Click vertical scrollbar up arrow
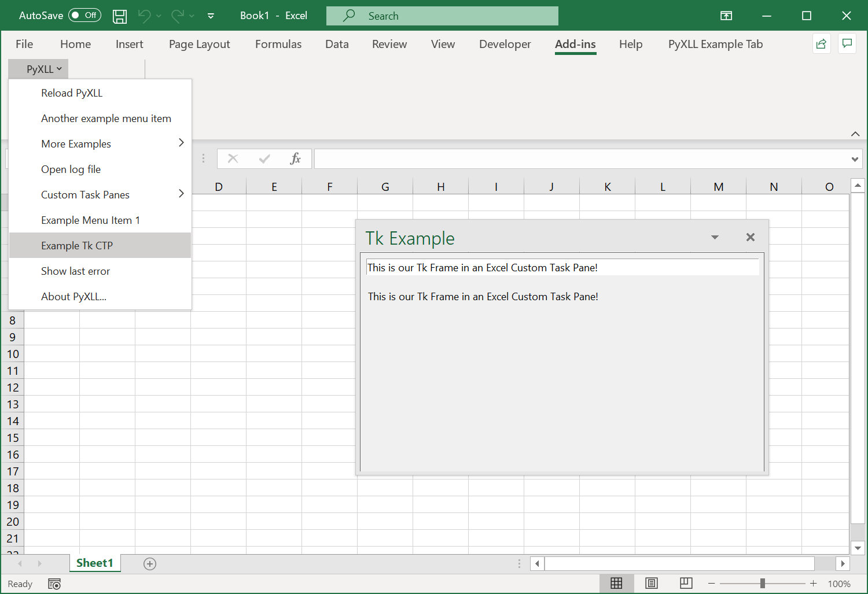 tap(858, 186)
